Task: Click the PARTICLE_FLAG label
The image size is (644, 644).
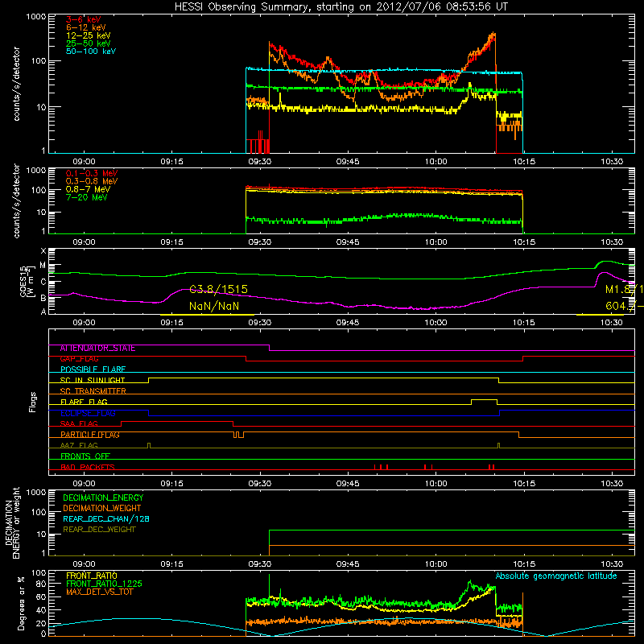Action: (x=90, y=435)
